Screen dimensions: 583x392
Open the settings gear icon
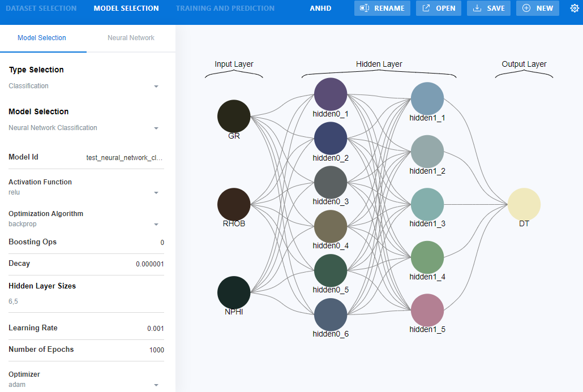tap(574, 8)
